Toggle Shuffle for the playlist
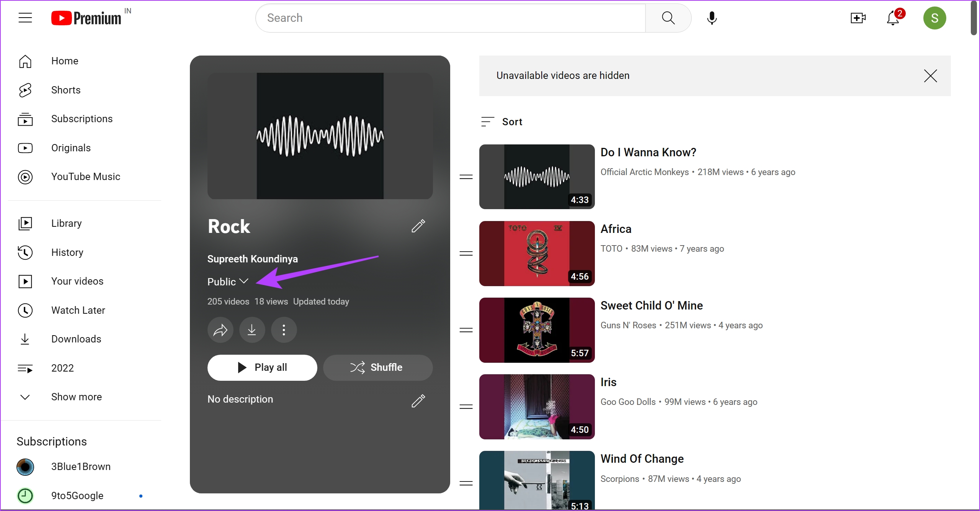 [x=378, y=367]
